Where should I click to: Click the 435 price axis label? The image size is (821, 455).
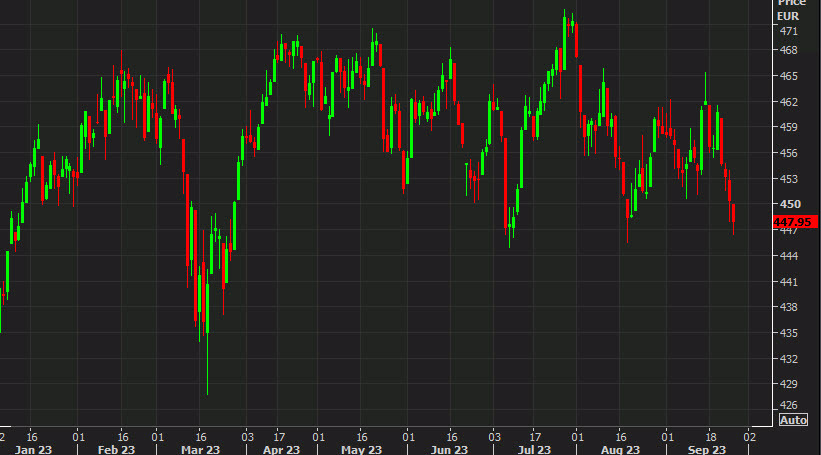point(789,333)
